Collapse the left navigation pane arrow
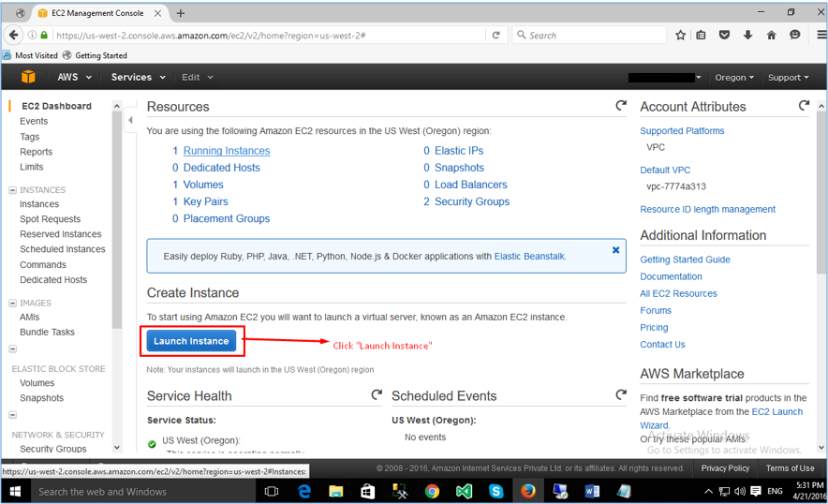The width and height of the screenshot is (828, 504). (130, 120)
